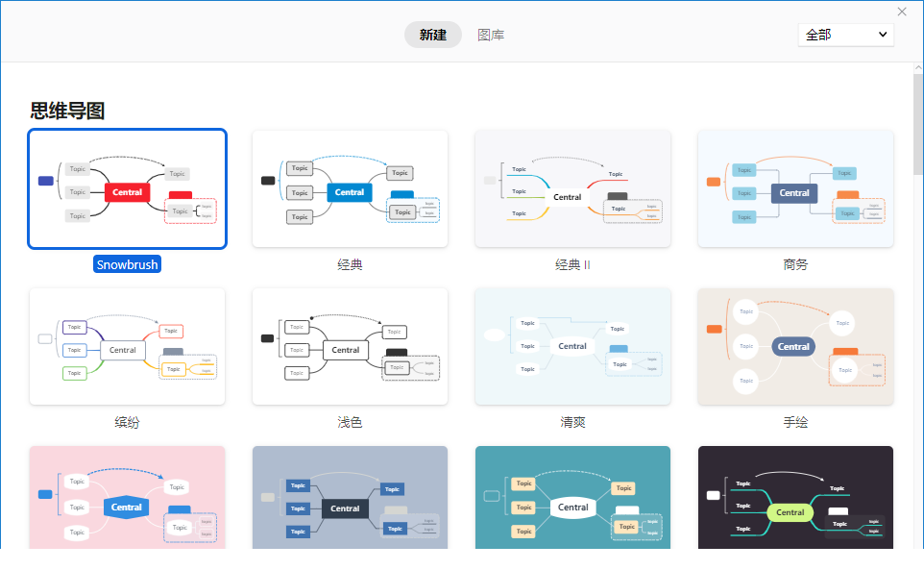This screenshot has height=570, width=924.
Task: Select the Snowbrush mind map template
Action: [127, 188]
